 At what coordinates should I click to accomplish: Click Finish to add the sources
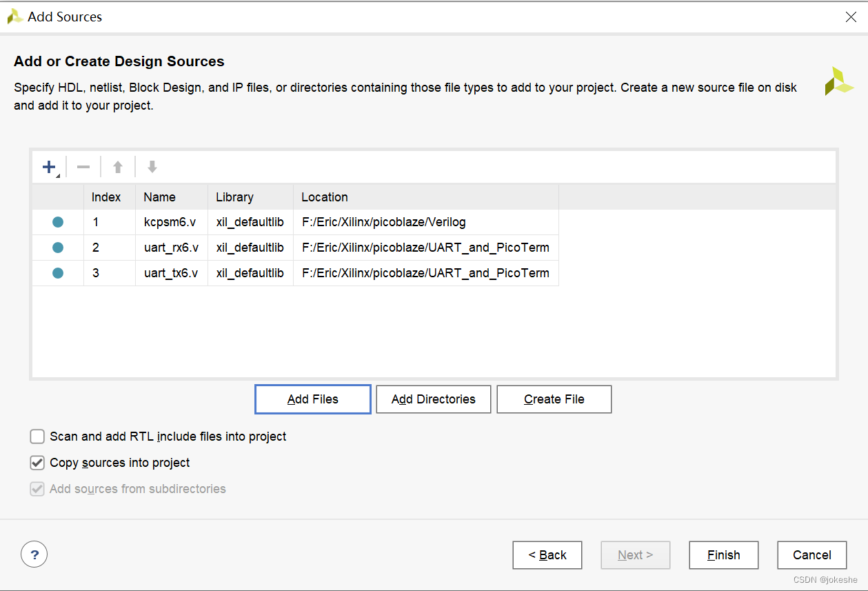click(724, 555)
